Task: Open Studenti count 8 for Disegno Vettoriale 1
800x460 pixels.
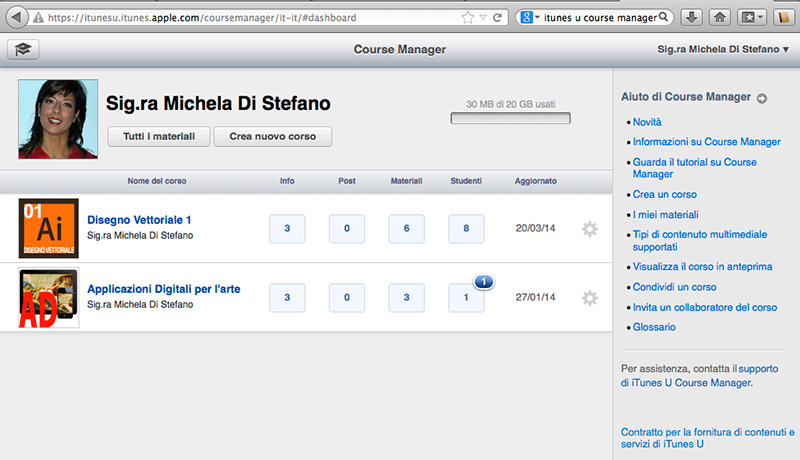Action: 466,228
